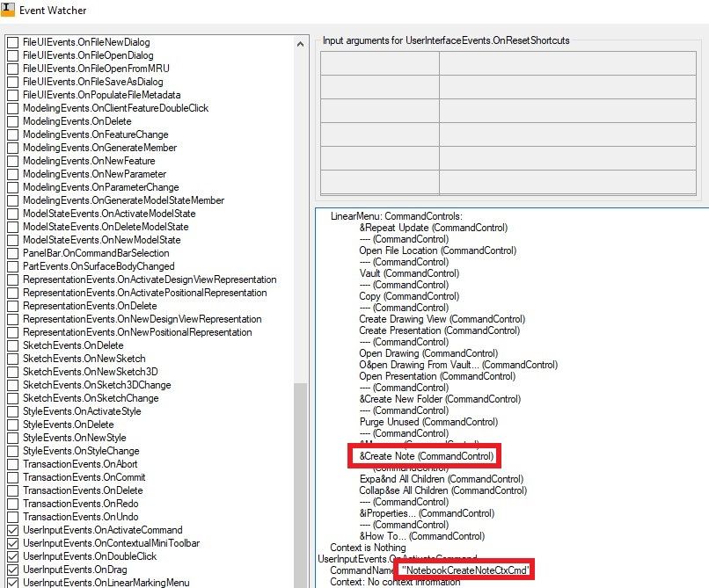Check TransactionEvents.OnRedo
Viewport: 709px width, 588px height.
pos(12,504)
